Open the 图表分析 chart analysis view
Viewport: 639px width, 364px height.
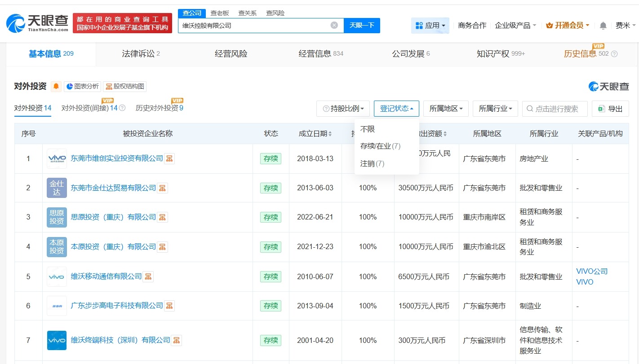point(82,86)
